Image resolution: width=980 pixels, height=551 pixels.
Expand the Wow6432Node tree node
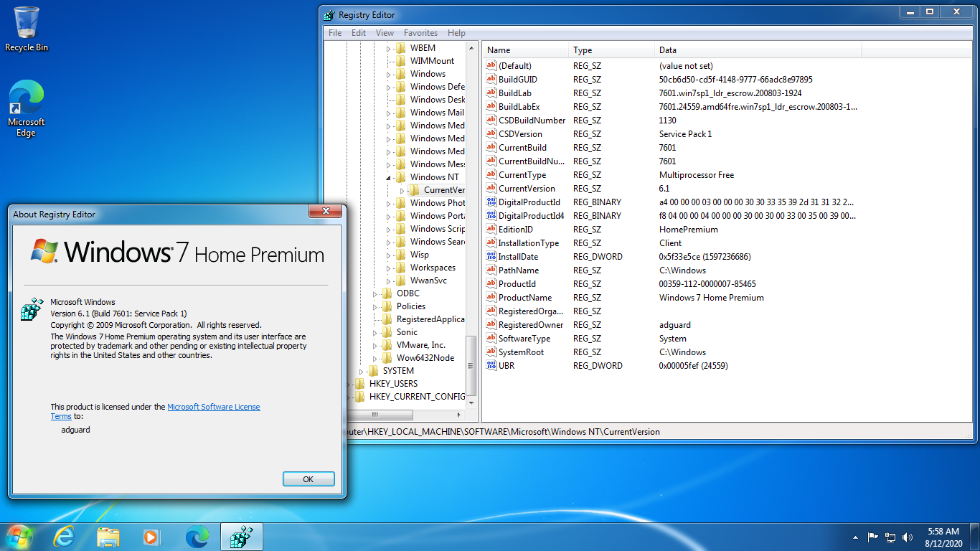[x=375, y=358]
